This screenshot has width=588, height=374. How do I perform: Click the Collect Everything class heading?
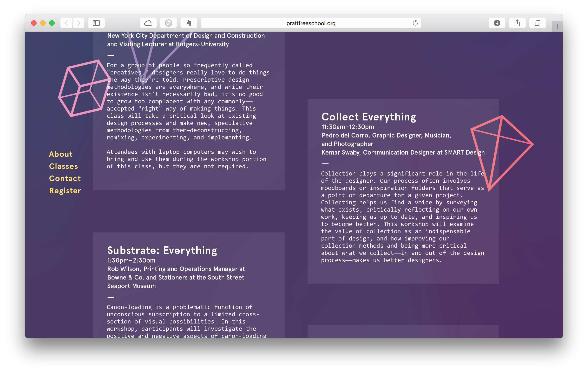[x=369, y=117]
